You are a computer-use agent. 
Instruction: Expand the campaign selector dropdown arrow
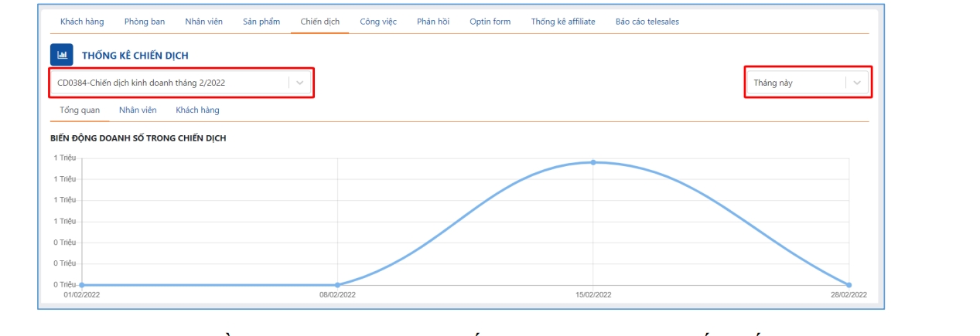[301, 83]
